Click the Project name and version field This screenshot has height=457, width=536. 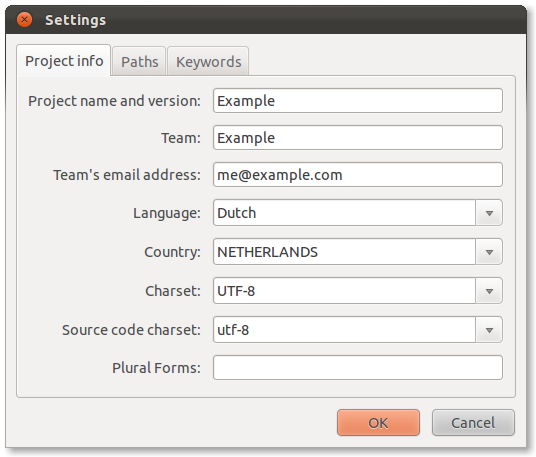pyautogui.click(x=358, y=101)
